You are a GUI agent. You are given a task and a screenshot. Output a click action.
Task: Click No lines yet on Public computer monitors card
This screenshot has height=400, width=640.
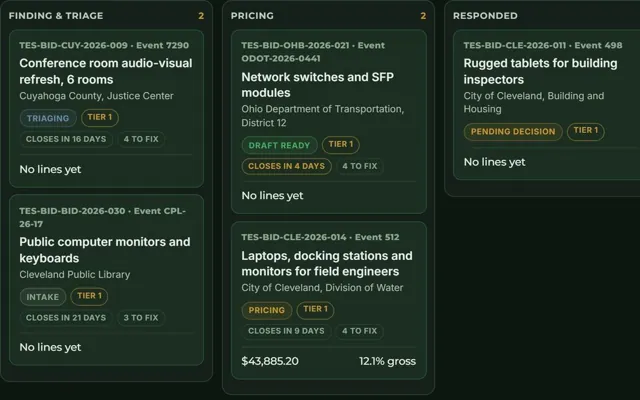coord(50,347)
